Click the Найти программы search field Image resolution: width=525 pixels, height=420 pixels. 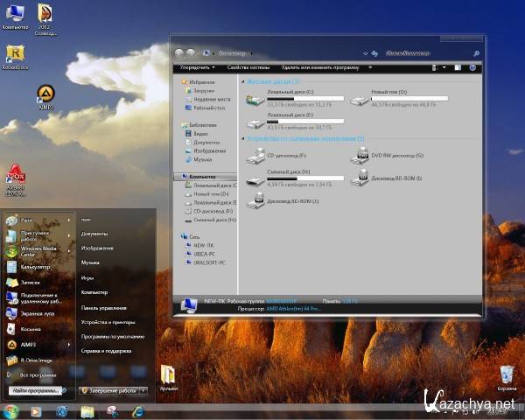click(35, 390)
